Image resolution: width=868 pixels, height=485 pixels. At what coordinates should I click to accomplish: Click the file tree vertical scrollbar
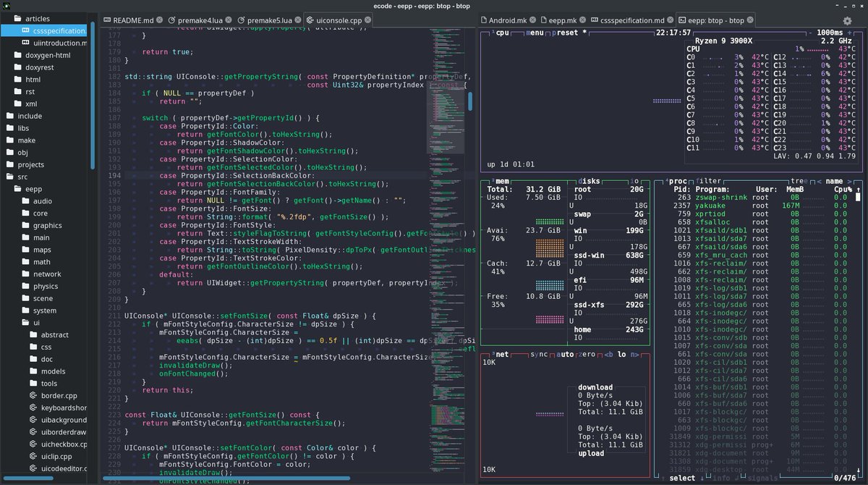[93, 94]
